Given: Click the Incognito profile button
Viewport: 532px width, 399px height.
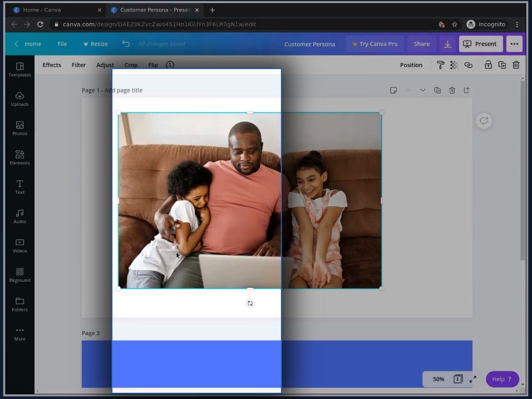Looking at the screenshot, I should coord(486,25).
